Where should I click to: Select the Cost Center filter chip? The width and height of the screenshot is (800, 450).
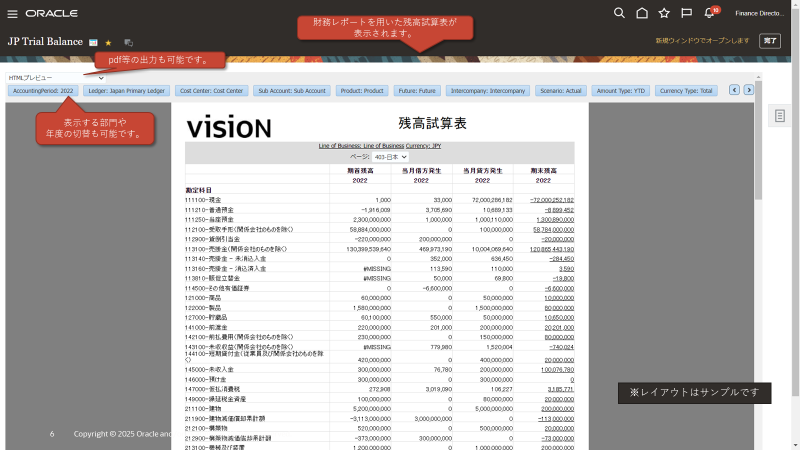click(211, 91)
